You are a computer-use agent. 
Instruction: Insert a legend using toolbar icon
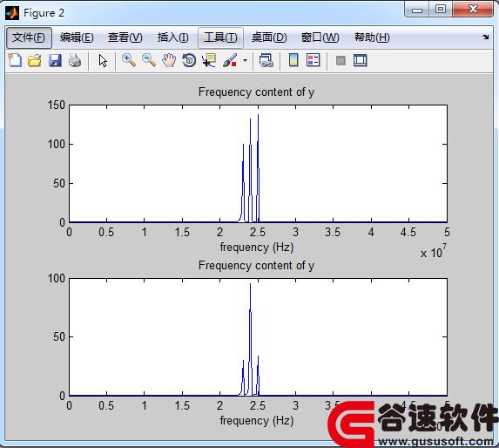[314, 60]
